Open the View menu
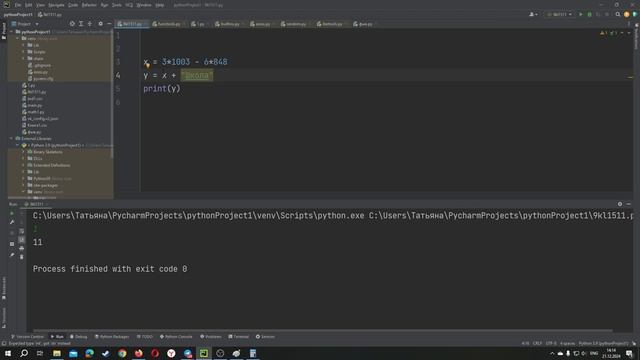 click(40, 5)
